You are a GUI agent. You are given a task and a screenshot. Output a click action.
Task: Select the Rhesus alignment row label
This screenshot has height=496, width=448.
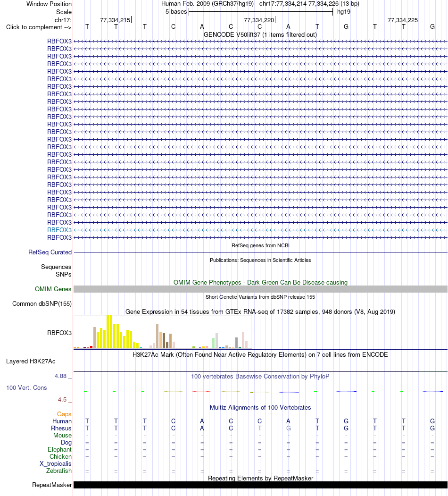[61, 429]
